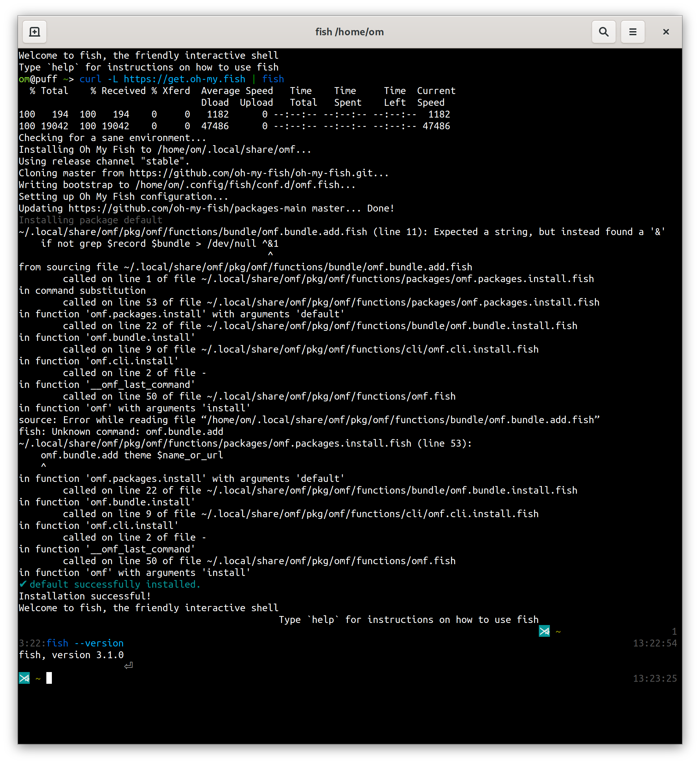Click the right-aligned fish prompt icon
This screenshot has height=764, width=700.
point(544,631)
